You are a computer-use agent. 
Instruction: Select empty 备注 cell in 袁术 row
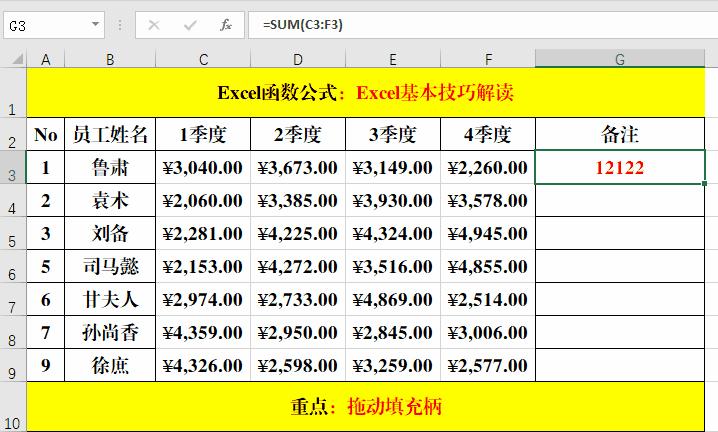(x=620, y=200)
